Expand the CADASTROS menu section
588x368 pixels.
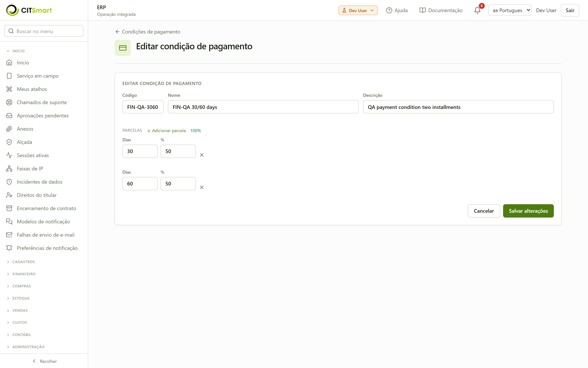coord(21,262)
